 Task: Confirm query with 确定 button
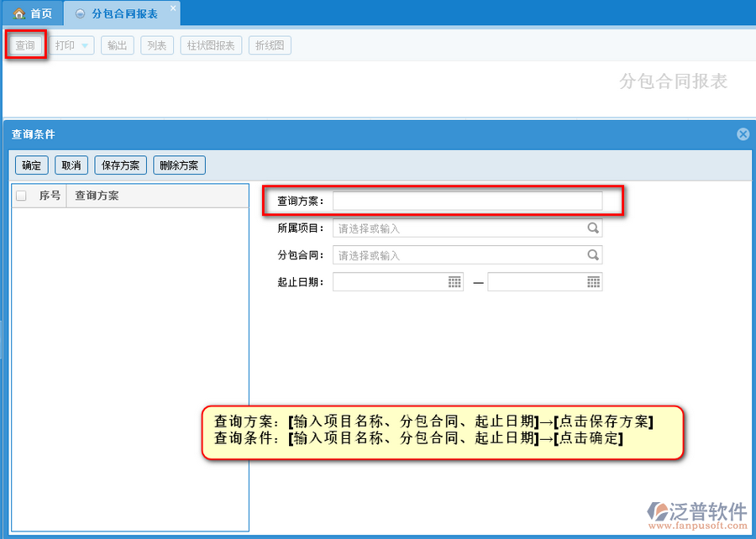31,165
